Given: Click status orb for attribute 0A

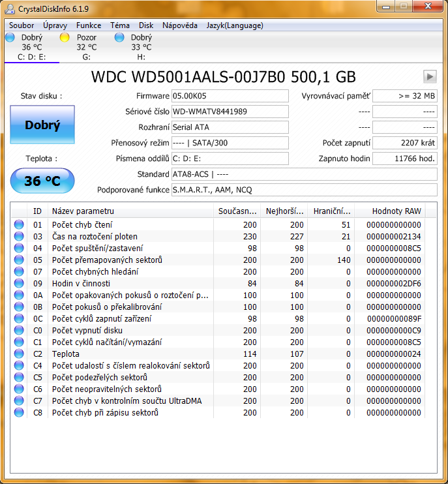Looking at the screenshot, I should [x=19, y=295].
